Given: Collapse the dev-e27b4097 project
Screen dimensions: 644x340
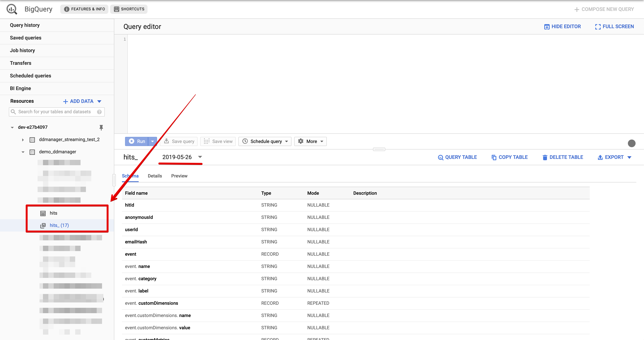Looking at the screenshot, I should [x=12, y=127].
